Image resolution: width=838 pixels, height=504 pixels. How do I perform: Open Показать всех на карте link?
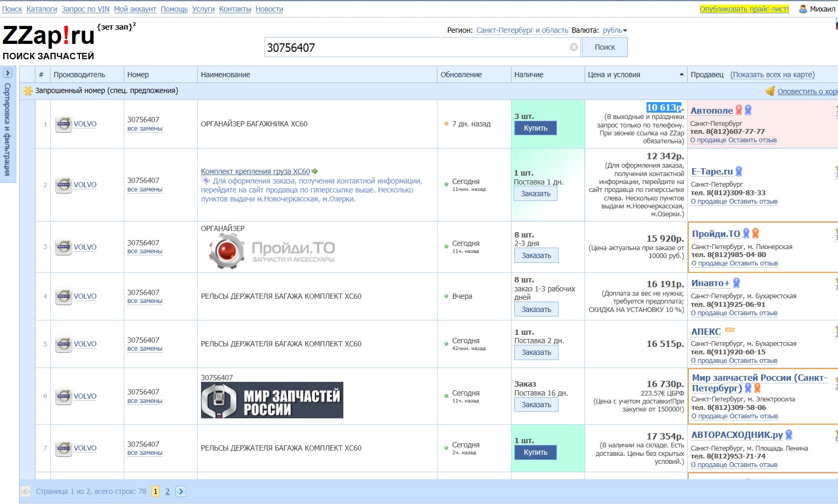(x=772, y=75)
